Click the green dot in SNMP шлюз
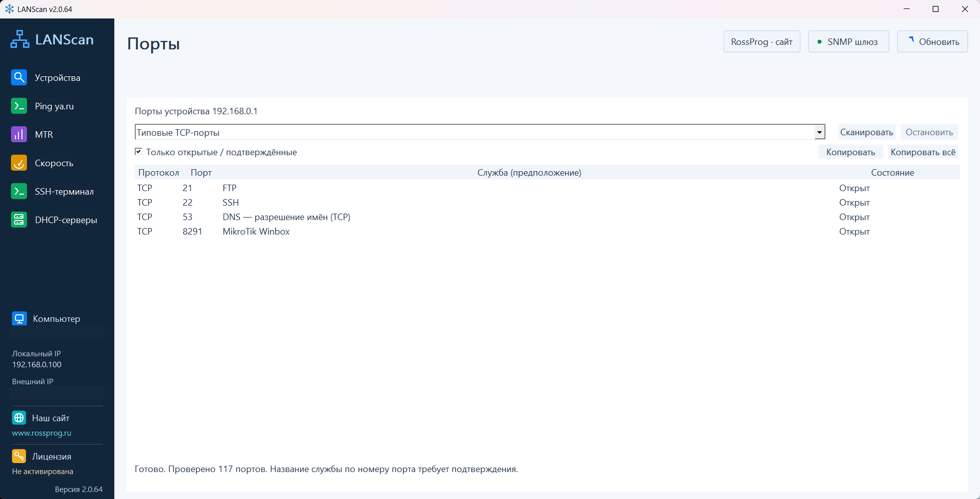Screen dimensions: 980x499 point(819,42)
